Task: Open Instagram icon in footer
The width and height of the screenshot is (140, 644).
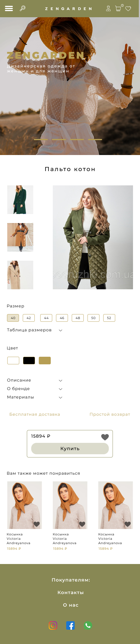Action: point(53,625)
